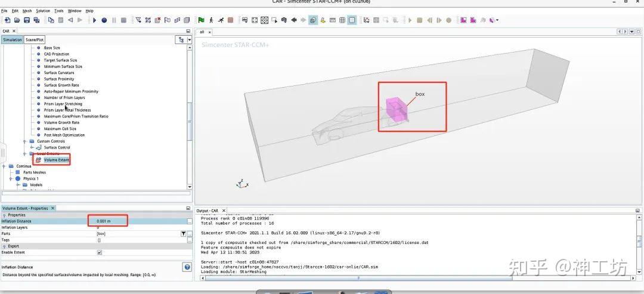Click the Copy toolbar icon
This screenshot has height=294, width=644.
(x=51, y=20)
